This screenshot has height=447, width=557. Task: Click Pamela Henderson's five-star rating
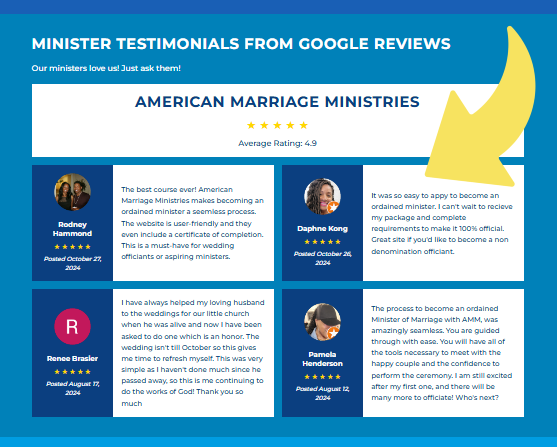(323, 377)
